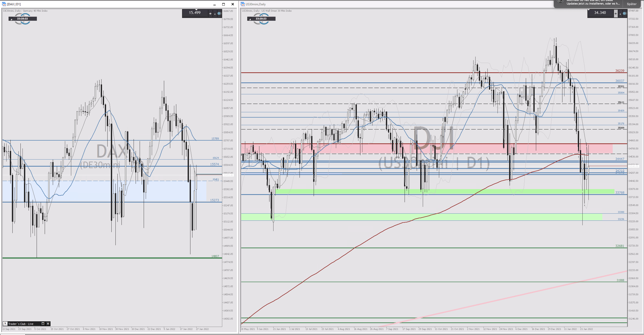Click US30mini US Wall Street 30 chart header
The width and height of the screenshot is (644, 335).
267,11
